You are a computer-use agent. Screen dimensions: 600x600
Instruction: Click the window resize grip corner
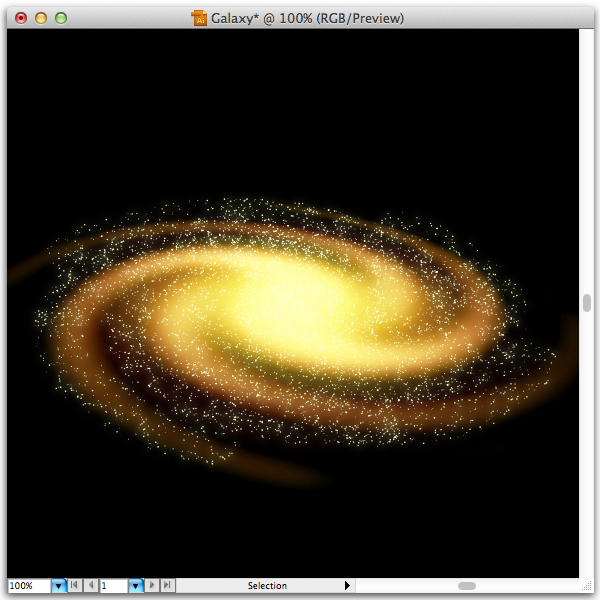point(587,586)
